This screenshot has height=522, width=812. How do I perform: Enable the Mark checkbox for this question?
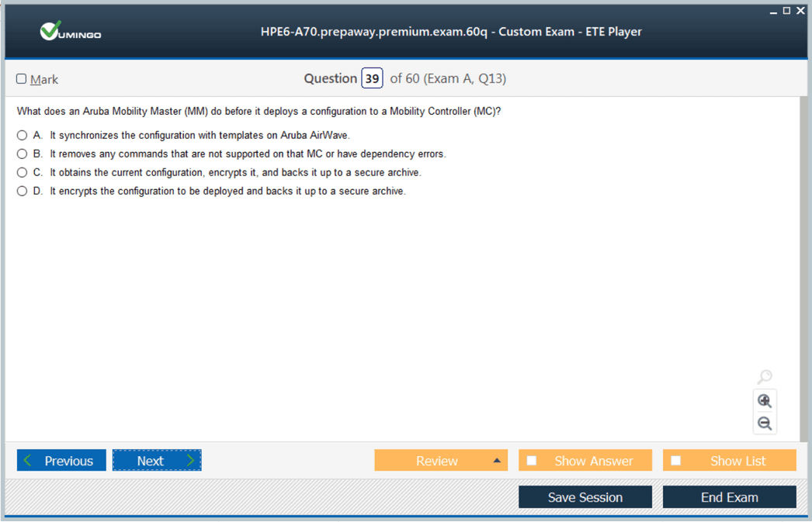[22, 79]
